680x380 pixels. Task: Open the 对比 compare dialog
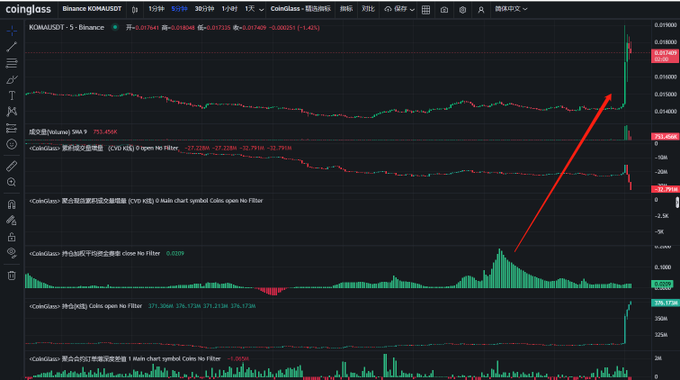pos(368,9)
